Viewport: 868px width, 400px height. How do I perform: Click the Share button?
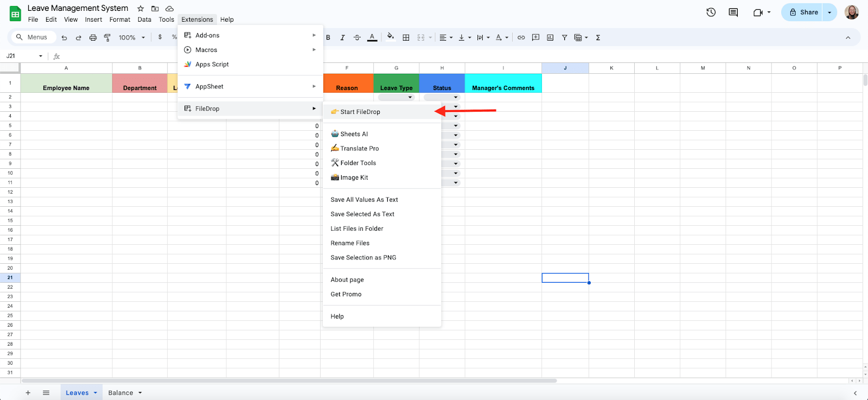pos(803,12)
